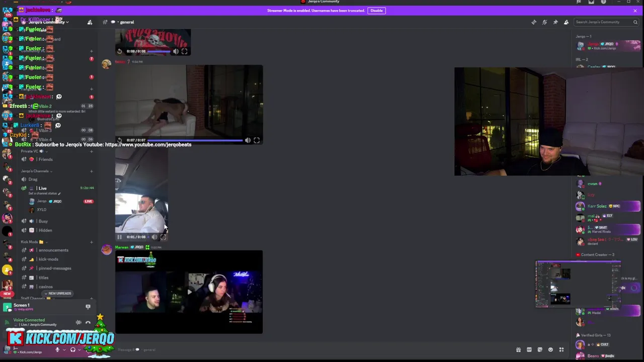644x362 pixels.
Task: Click XYLO user in Live voice channel
Action: 41,210
